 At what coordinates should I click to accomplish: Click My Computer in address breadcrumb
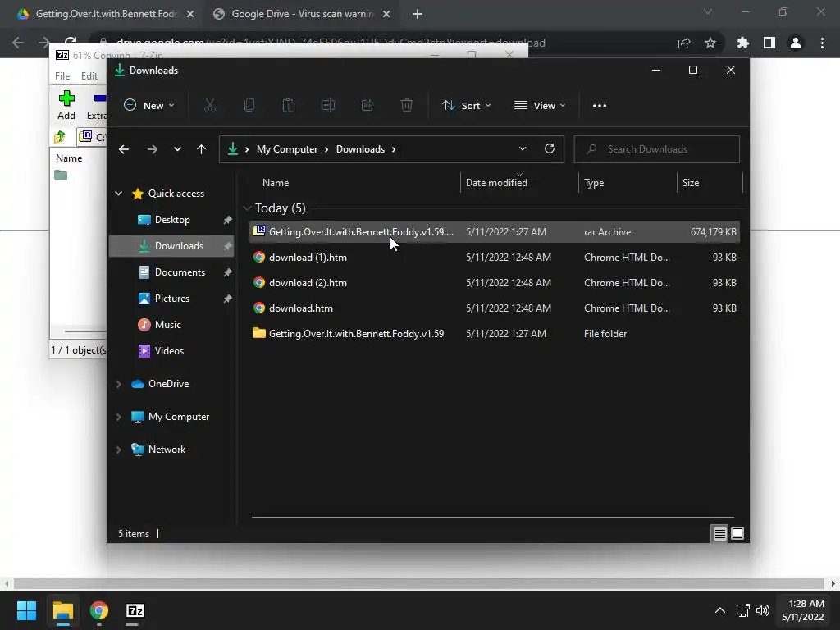tap(286, 149)
